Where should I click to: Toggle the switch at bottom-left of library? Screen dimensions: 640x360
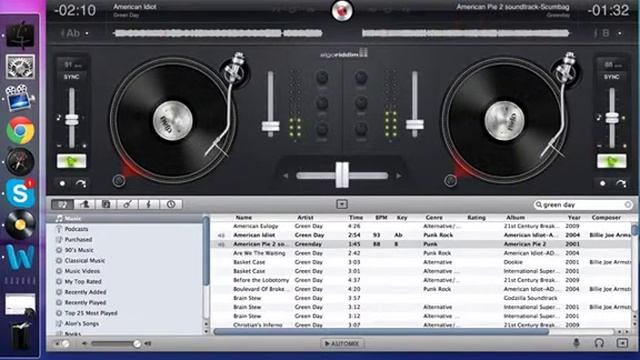(x=63, y=344)
